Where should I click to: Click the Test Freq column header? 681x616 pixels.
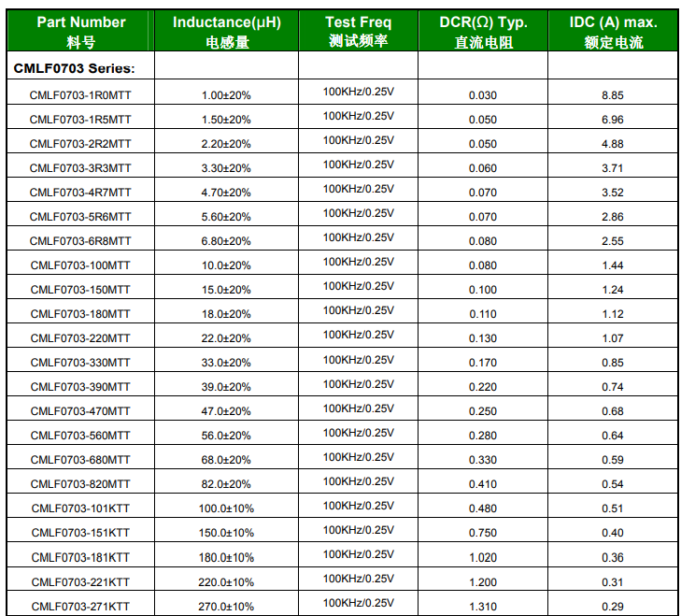click(x=359, y=31)
